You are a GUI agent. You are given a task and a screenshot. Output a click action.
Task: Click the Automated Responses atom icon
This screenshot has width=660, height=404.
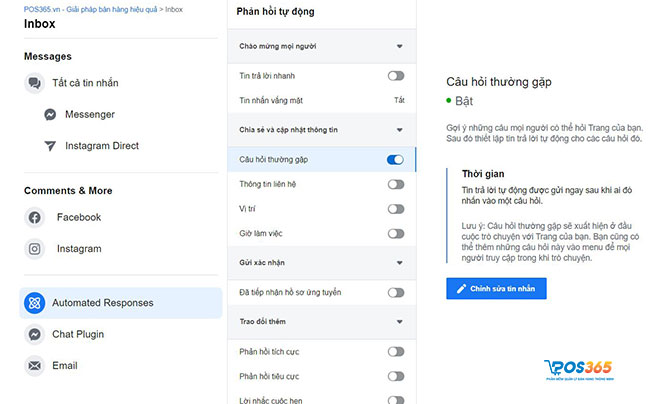[x=35, y=303]
